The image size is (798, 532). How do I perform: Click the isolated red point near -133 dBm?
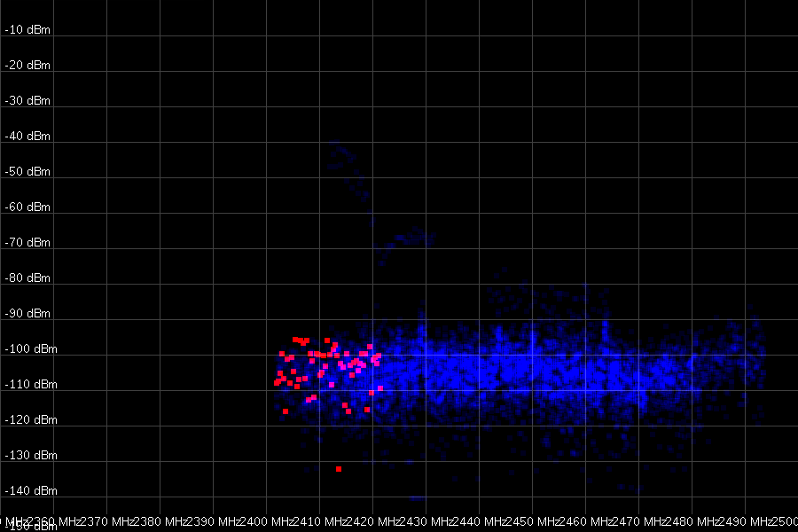click(x=339, y=469)
